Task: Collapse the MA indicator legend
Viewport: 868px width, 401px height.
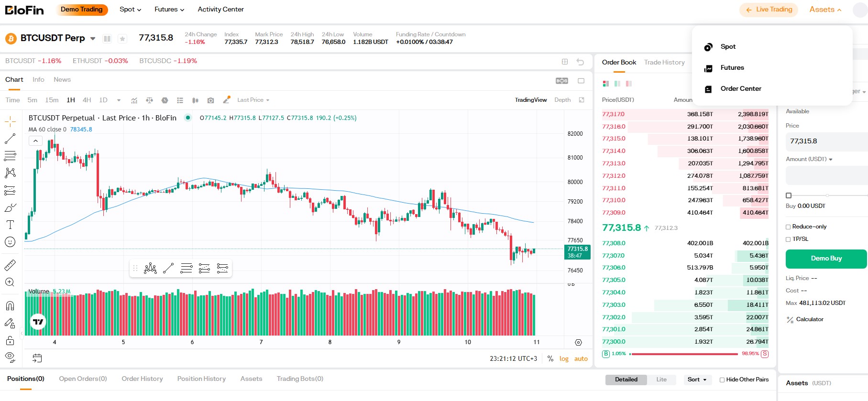Action: [35, 141]
